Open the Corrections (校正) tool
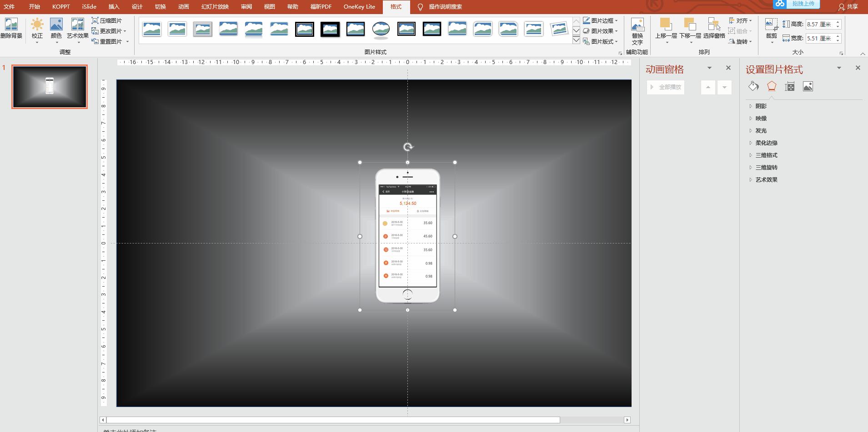The width and height of the screenshot is (868, 432). coord(37,28)
